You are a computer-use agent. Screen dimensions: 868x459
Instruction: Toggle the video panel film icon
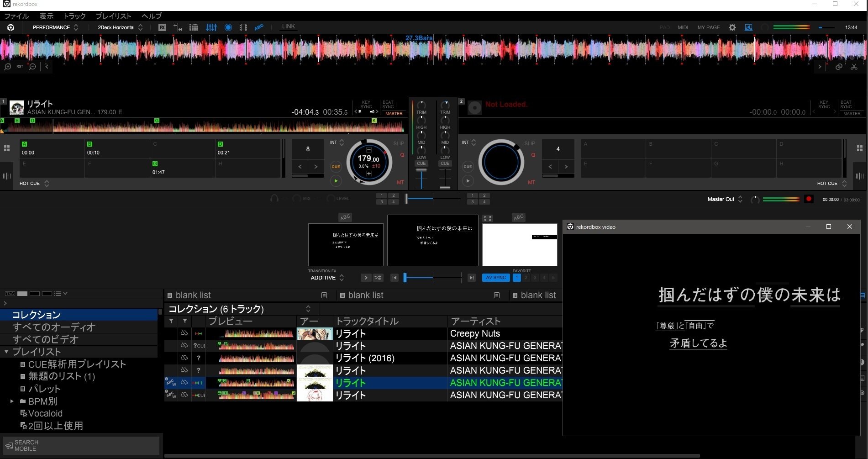coord(243,27)
